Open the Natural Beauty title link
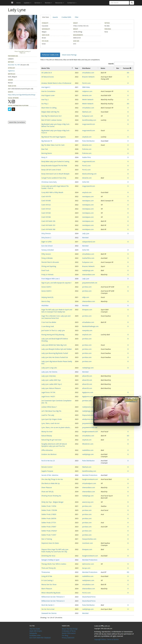Viewport: 142px width, 644px height. click(47, 436)
